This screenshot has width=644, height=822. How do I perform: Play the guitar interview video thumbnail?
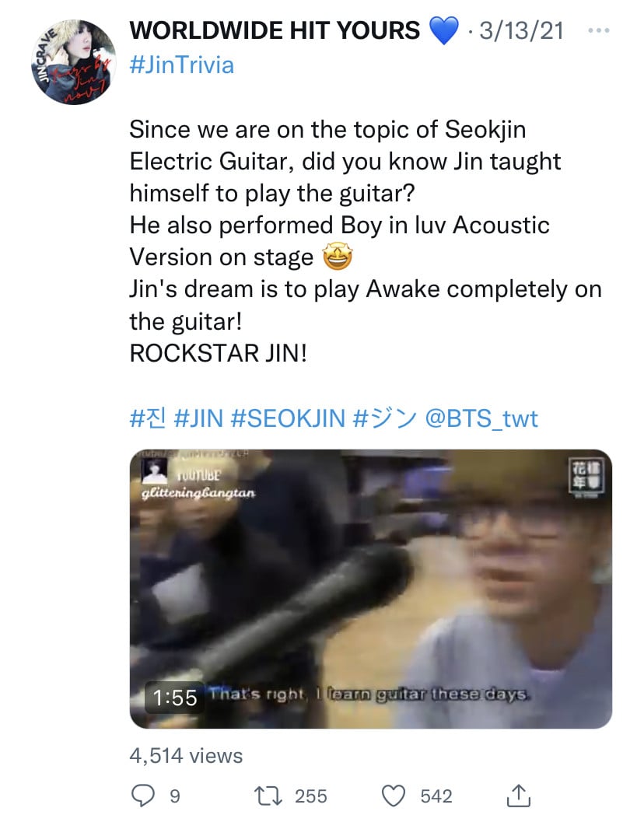(371, 589)
